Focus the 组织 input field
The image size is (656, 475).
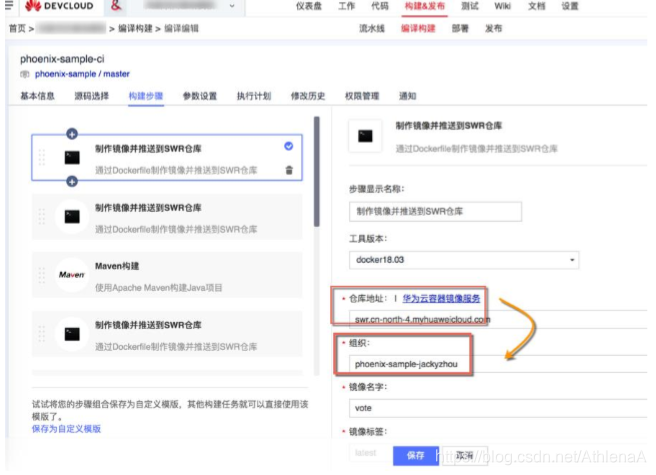498,364
